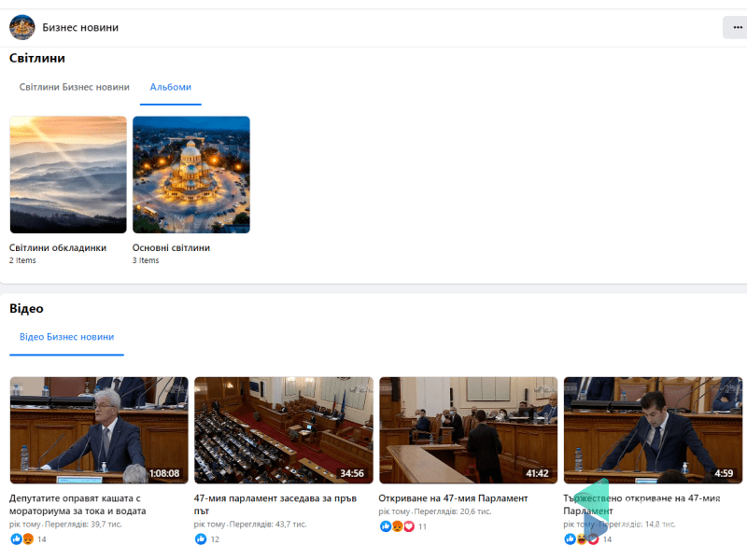Image resolution: width=747 pixels, height=560 pixels.
Task: Select the Відео Бизнес новини tab
Action: [x=66, y=337]
